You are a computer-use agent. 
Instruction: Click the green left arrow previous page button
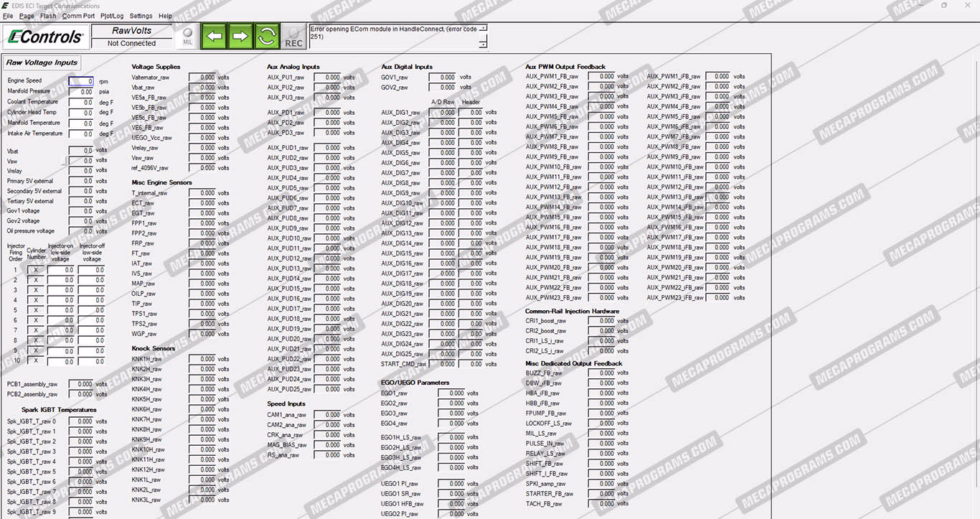[x=214, y=36]
